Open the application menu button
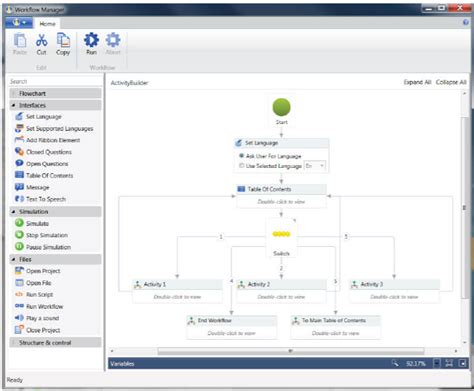Image resolution: width=474 pixels, height=391 pixels. pos(19,23)
